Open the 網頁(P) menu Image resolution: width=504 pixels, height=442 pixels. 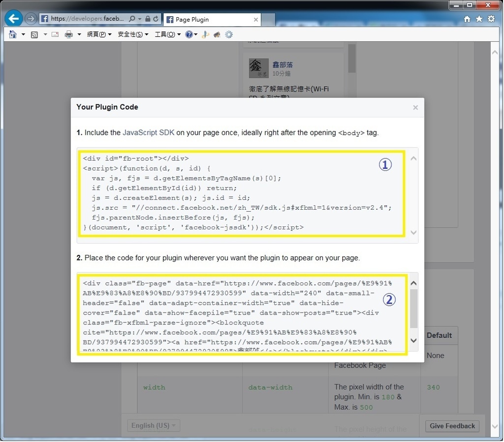99,34
